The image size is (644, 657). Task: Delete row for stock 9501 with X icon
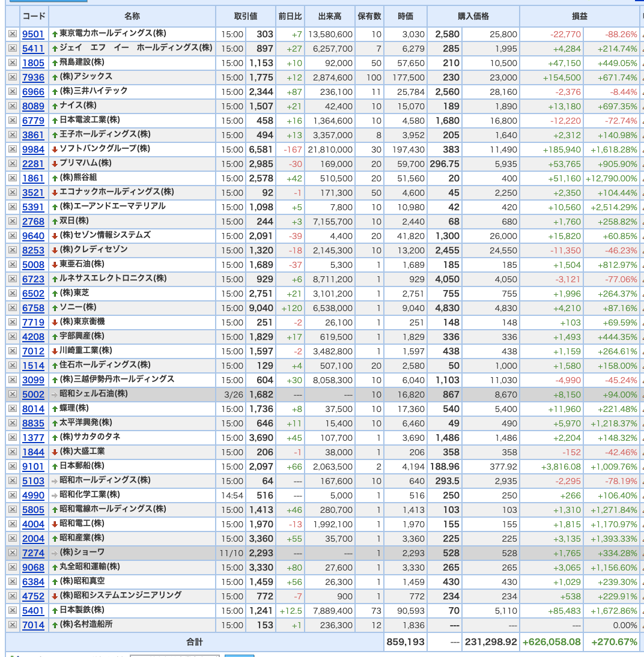(x=13, y=34)
